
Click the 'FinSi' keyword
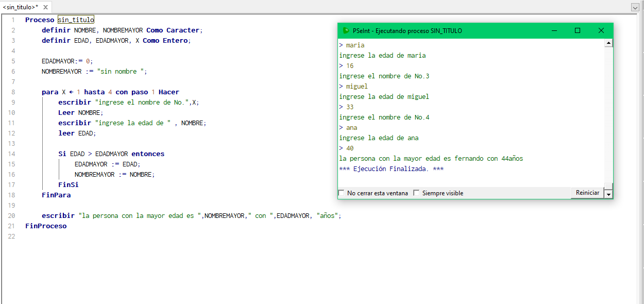click(x=69, y=184)
